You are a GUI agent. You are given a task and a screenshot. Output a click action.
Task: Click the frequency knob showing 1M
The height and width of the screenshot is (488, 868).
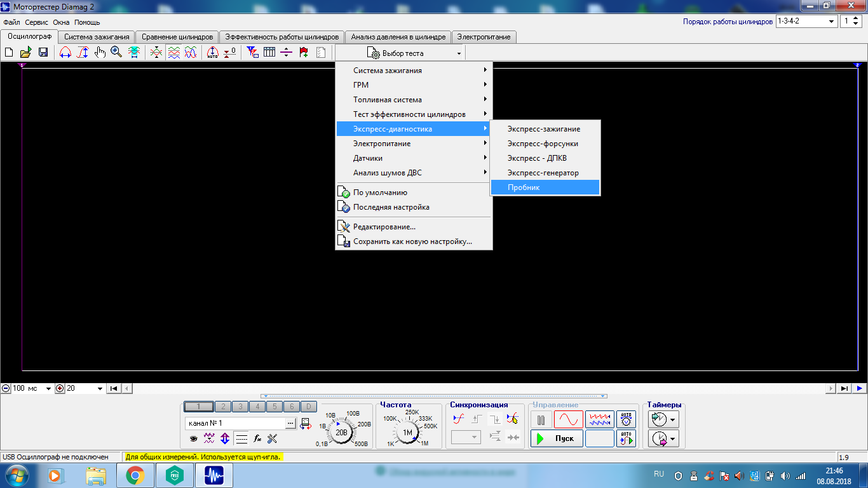[x=407, y=432]
